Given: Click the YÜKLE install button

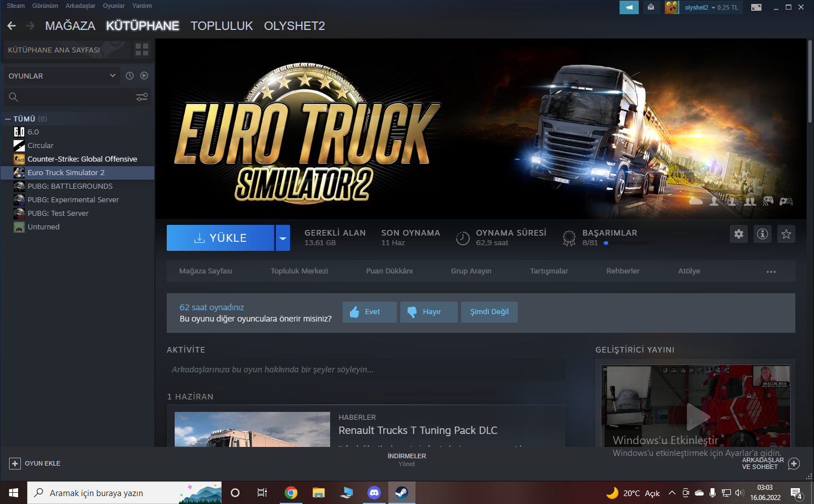Looking at the screenshot, I should click(x=220, y=238).
